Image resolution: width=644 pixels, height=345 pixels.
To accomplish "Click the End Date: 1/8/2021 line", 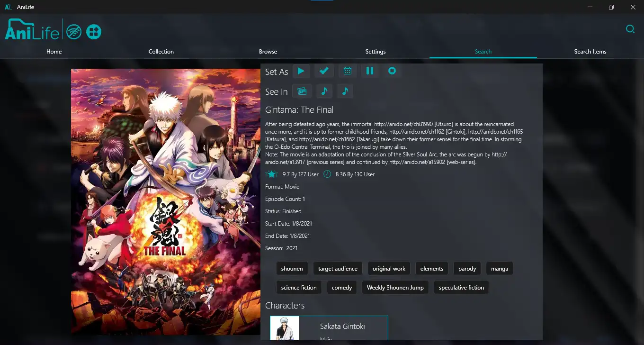I will (287, 236).
